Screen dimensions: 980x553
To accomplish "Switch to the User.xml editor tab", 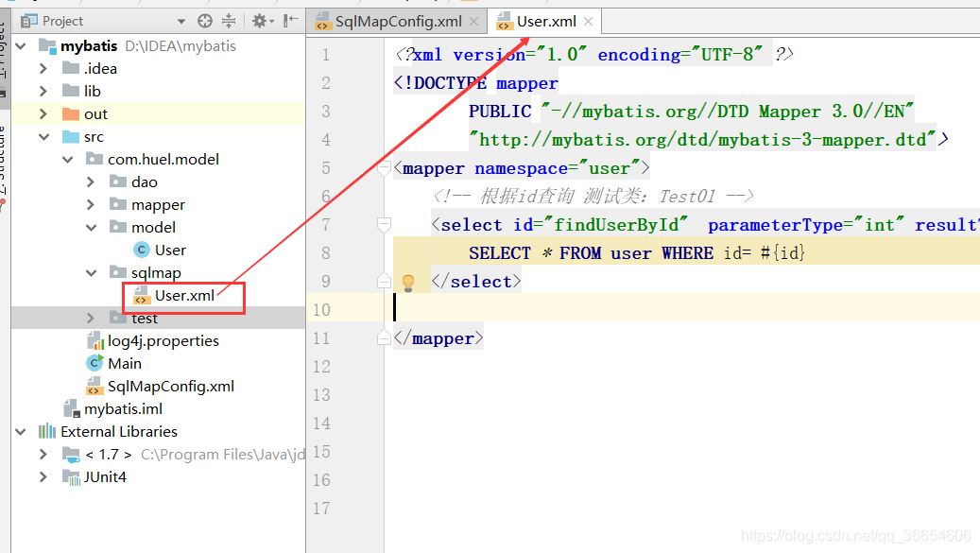I will [546, 22].
